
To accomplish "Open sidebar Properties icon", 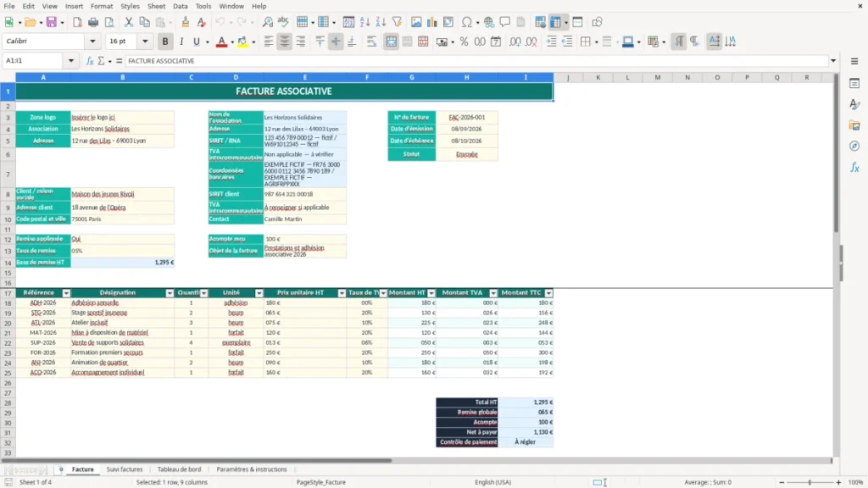I will [x=854, y=84].
